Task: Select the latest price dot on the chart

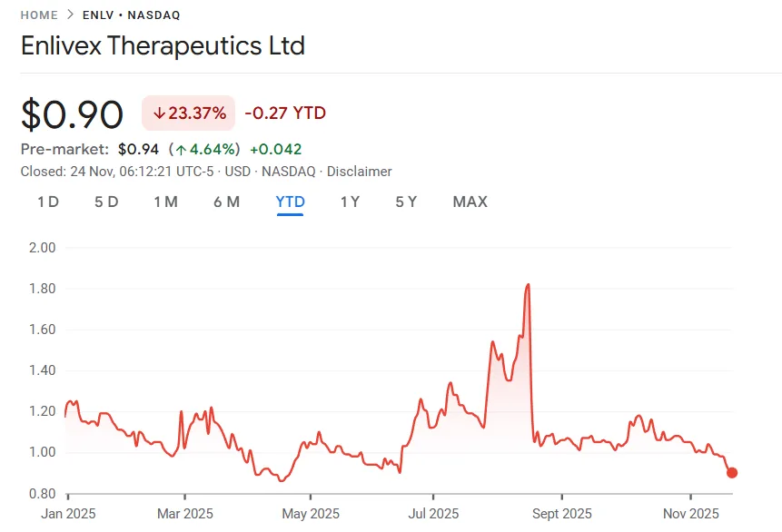Action: point(732,473)
